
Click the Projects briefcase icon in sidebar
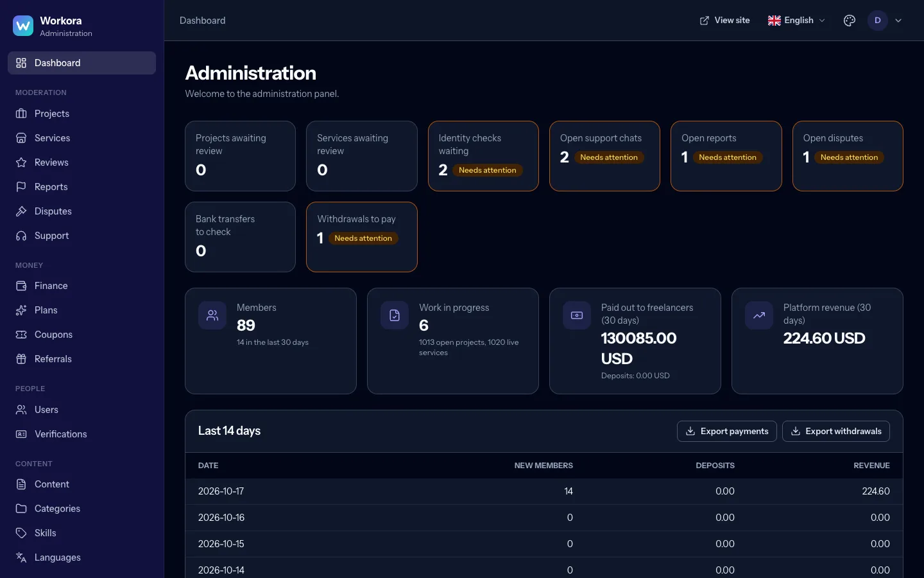21,114
